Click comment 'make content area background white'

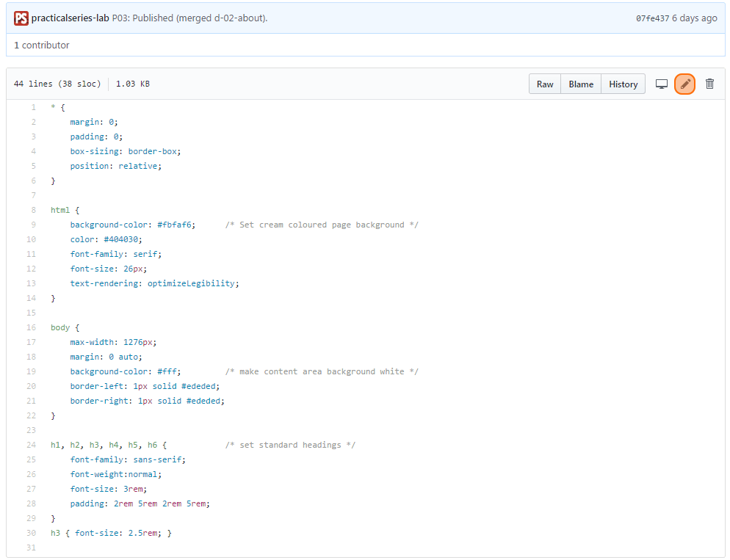(x=322, y=371)
